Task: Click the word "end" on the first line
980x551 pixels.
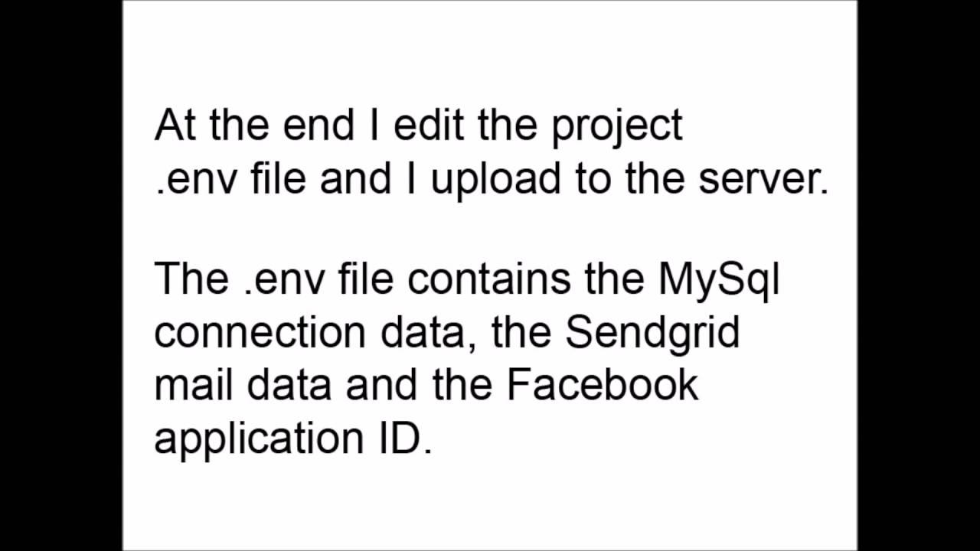Action: (x=319, y=125)
